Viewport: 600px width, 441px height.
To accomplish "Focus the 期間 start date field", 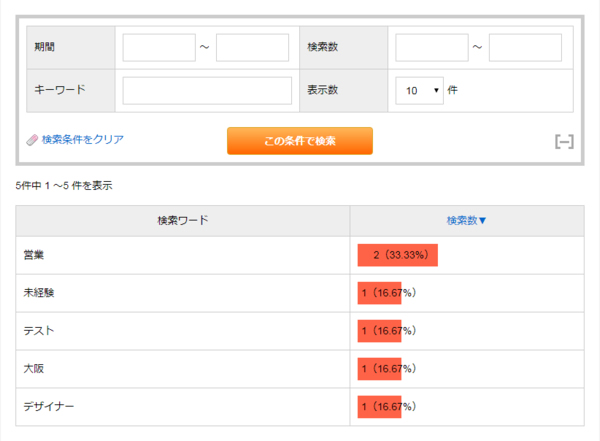I will [159, 47].
